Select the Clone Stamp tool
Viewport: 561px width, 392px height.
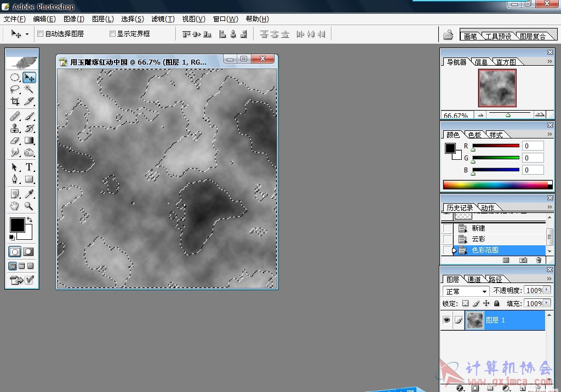pos(15,128)
